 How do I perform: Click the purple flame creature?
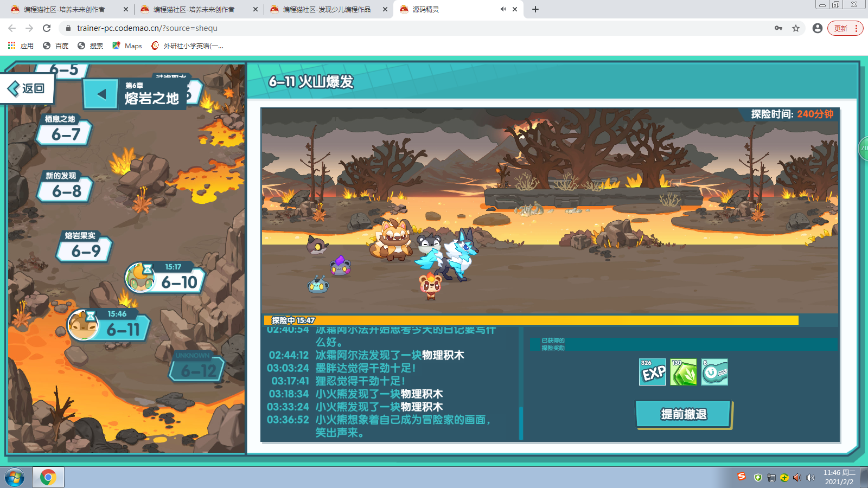(341, 265)
